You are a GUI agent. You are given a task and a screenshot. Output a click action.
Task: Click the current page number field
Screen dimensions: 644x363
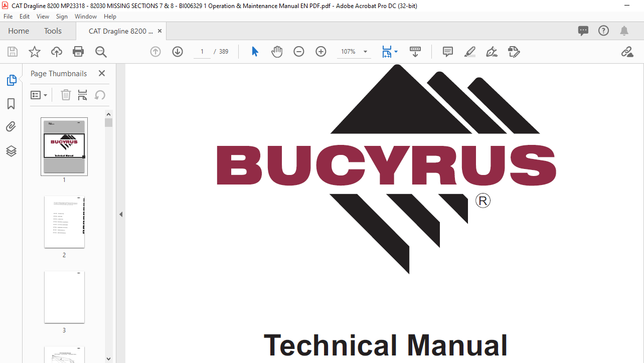(202, 52)
